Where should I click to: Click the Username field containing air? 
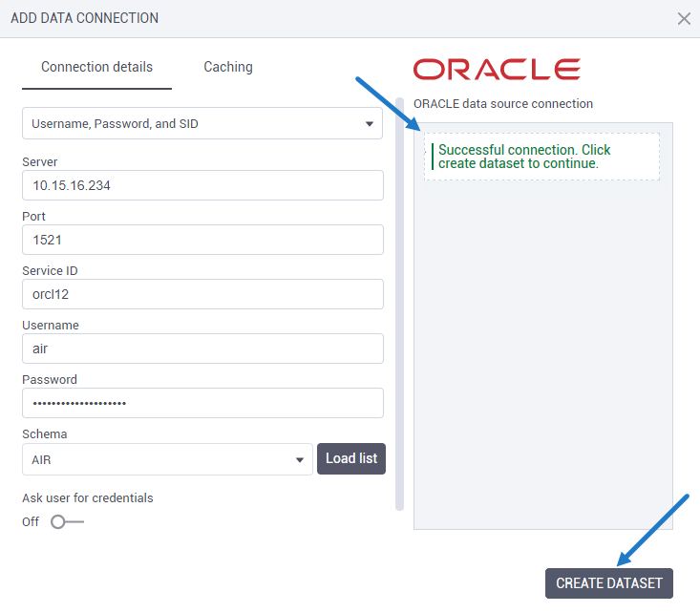point(202,349)
